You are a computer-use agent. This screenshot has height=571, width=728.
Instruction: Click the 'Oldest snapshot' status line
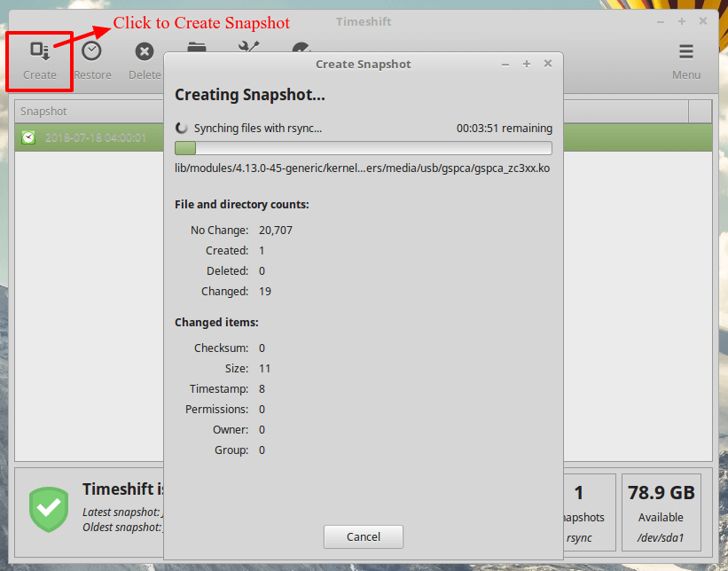(123, 528)
